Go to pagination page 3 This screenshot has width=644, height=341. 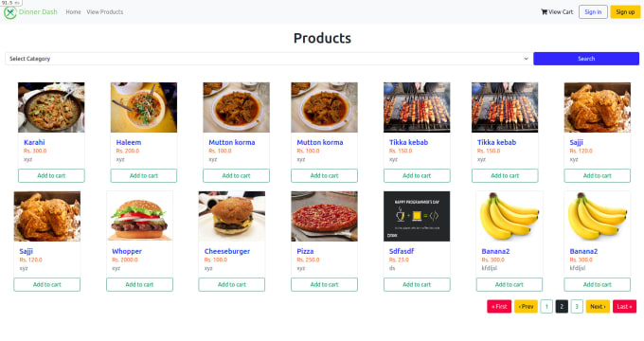point(577,307)
